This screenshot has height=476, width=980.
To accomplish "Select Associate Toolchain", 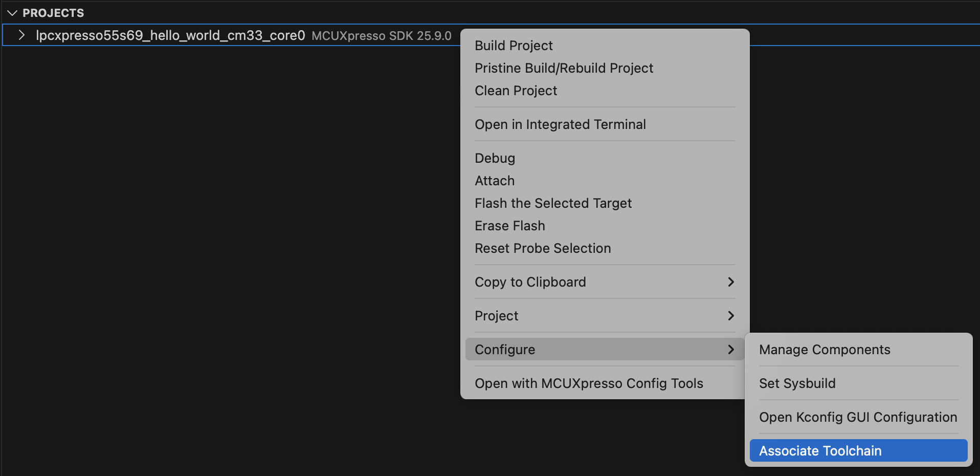I will (x=820, y=451).
